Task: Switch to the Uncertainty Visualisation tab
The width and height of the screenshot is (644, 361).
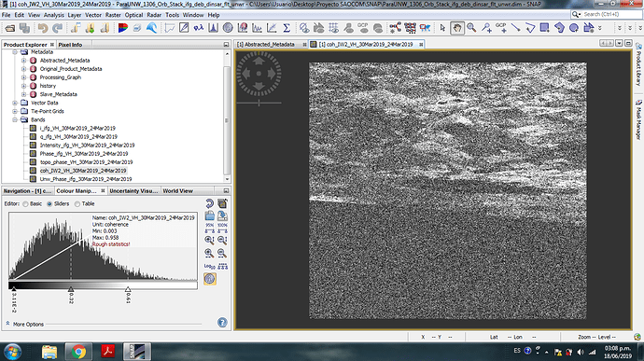Action: click(133, 191)
